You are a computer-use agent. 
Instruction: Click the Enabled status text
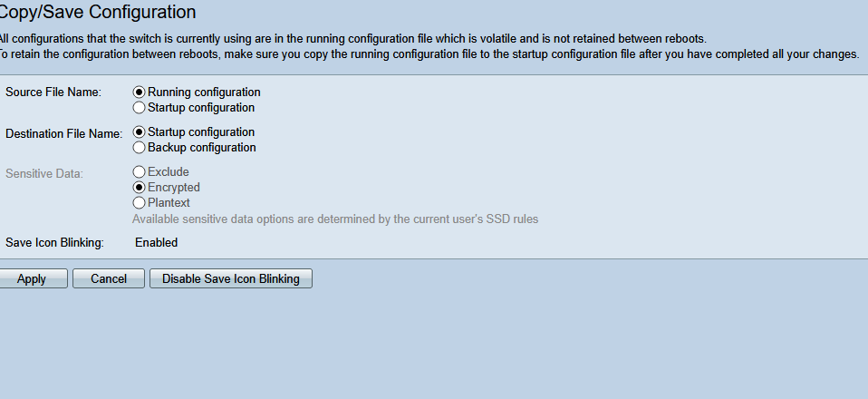pyautogui.click(x=156, y=242)
